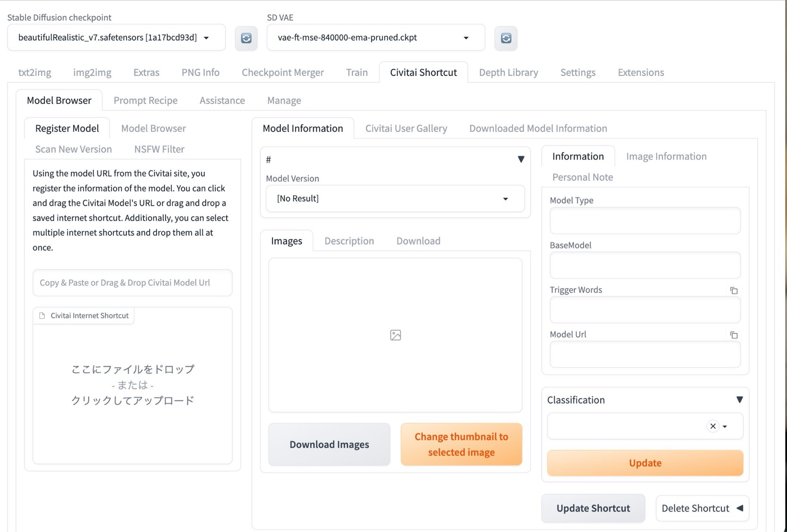This screenshot has height=532, width=787.
Task: Copy the Model Url with copy icon
Action: [x=734, y=335]
